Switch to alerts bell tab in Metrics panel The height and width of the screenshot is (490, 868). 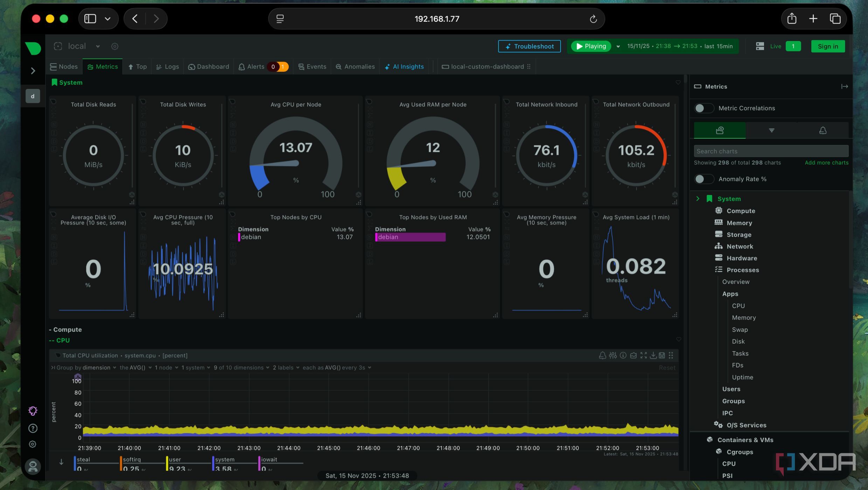[822, 131]
